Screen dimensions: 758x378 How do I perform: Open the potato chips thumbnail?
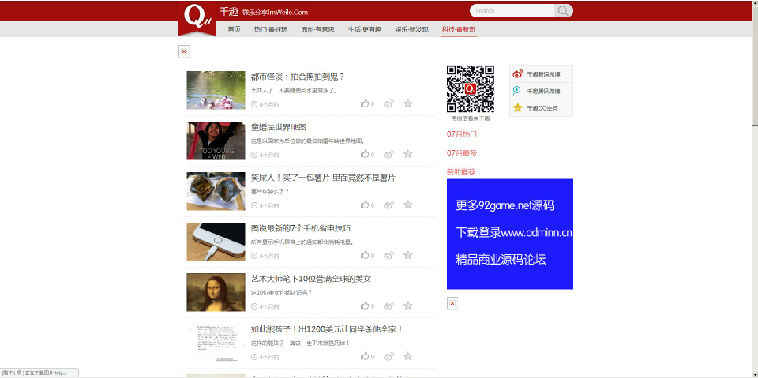(x=216, y=191)
